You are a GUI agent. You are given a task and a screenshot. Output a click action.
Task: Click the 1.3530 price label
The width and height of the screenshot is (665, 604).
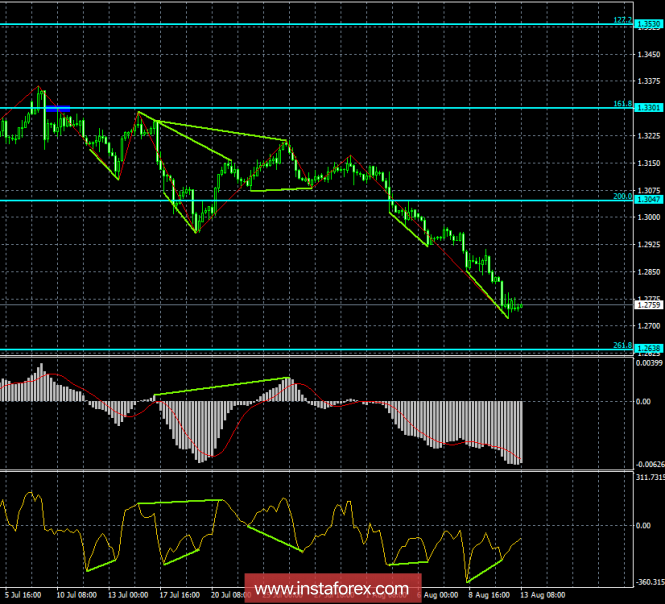click(647, 25)
